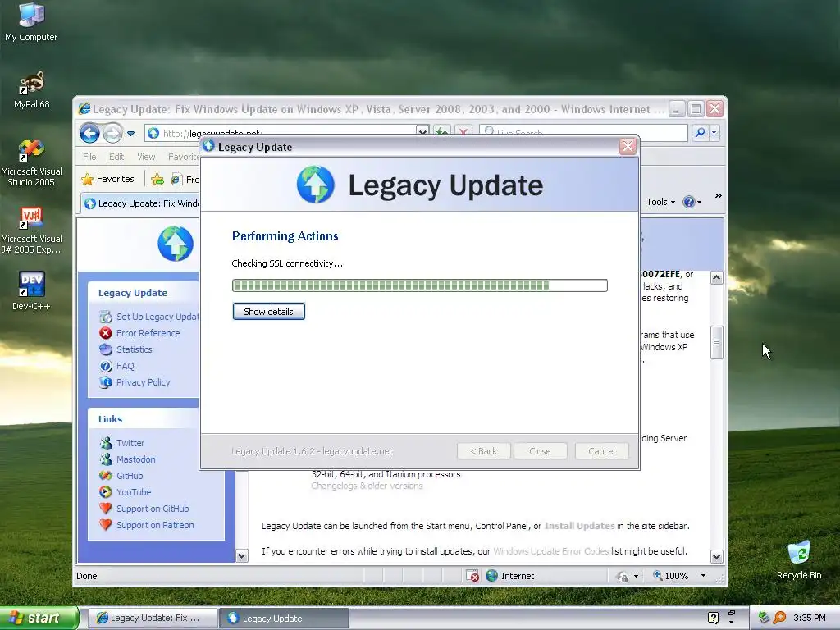Select the Legacy Update browser tab

(x=140, y=203)
